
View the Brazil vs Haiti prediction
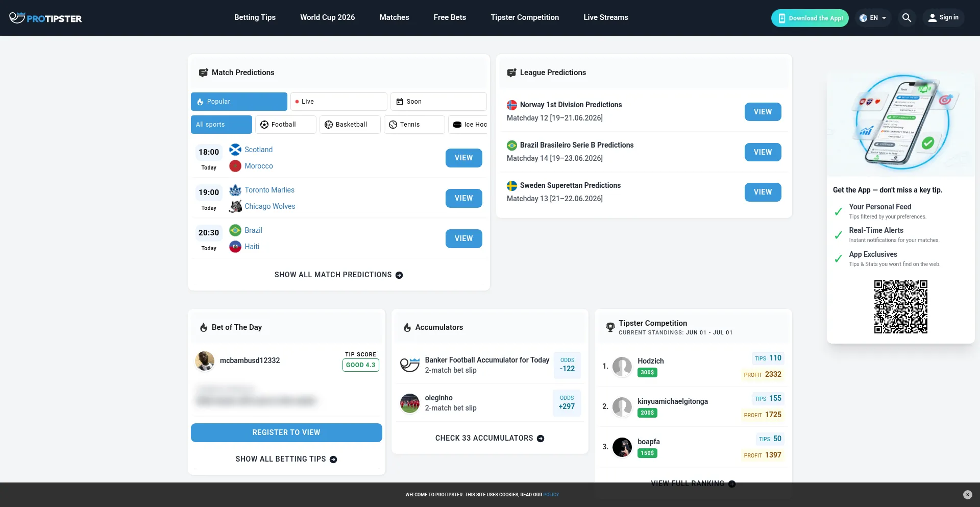[464, 239]
